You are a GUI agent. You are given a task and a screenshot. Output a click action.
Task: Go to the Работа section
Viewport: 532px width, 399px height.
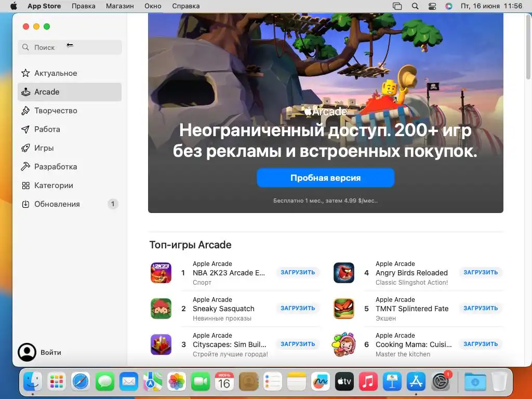(70, 129)
